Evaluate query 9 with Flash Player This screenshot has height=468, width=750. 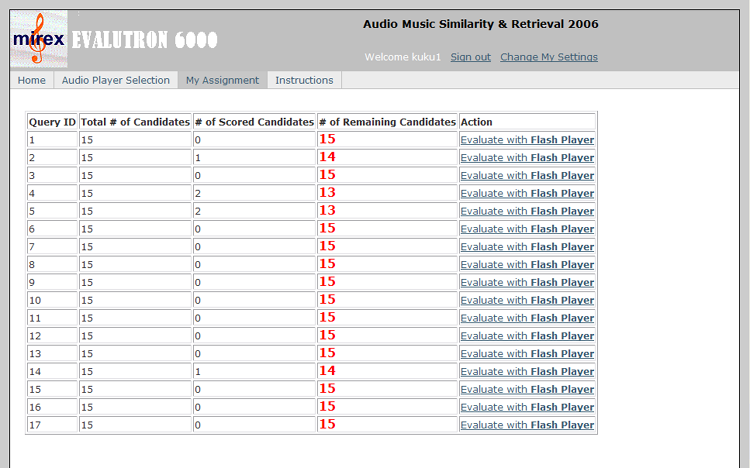coord(527,282)
